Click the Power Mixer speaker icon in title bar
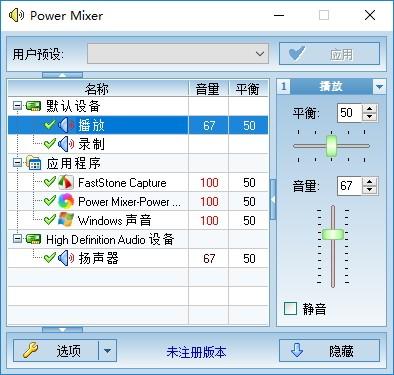This screenshot has height=375, width=394. pyautogui.click(x=16, y=15)
